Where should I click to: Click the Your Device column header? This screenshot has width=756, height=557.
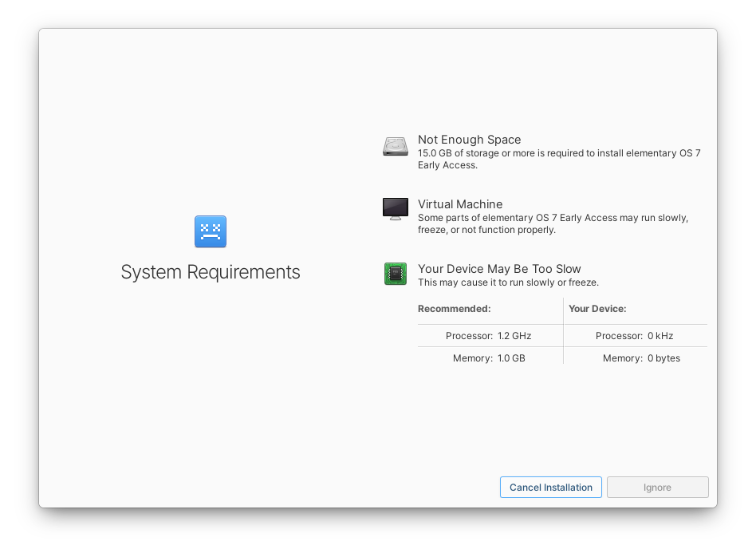click(598, 309)
